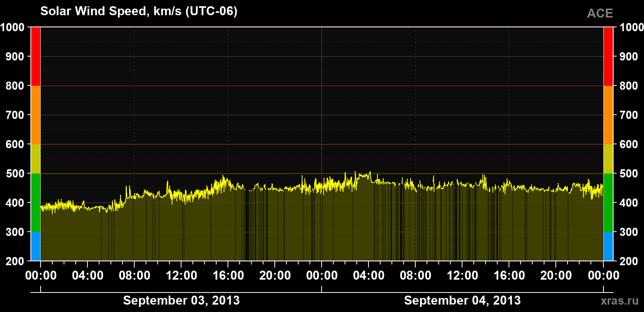Click the right 300 y-axis label
The height and width of the screenshot is (312, 644).
point(629,232)
